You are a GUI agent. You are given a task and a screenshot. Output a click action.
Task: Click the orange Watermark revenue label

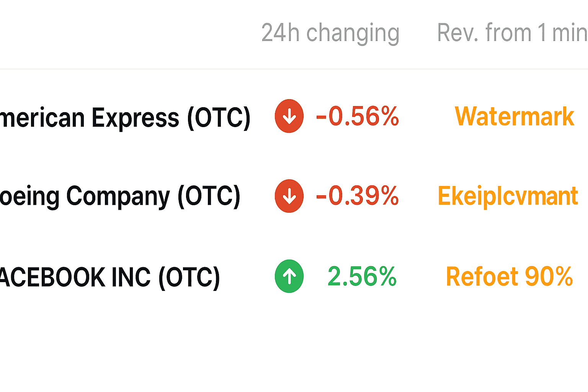514,116
